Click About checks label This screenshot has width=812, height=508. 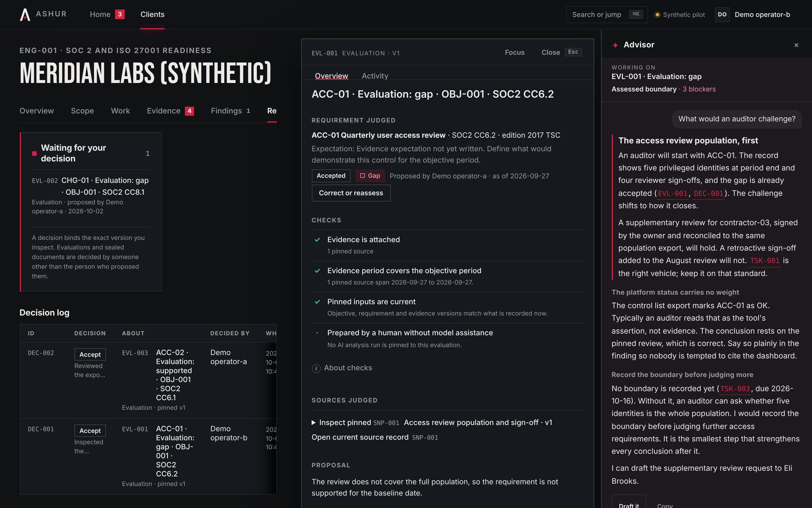[348, 368]
